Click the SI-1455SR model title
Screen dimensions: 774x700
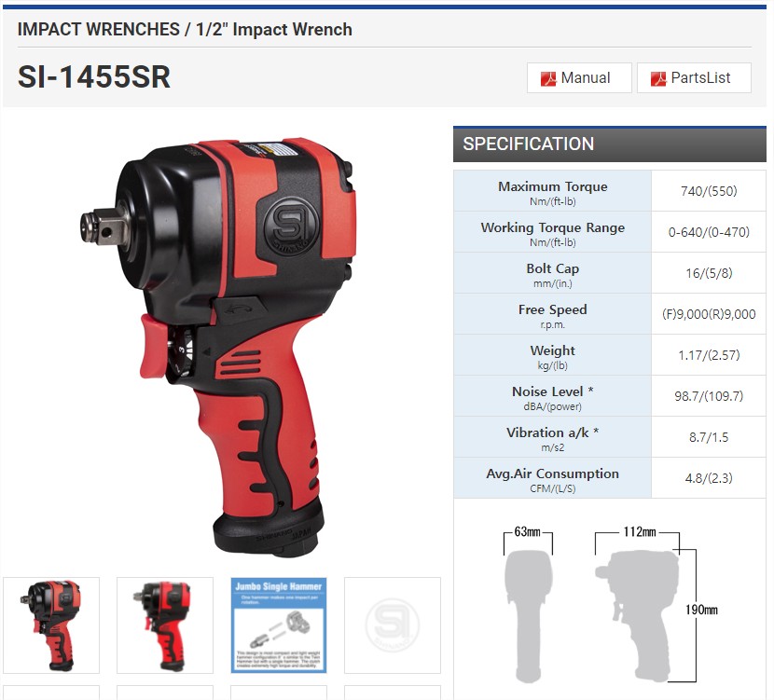[94, 77]
